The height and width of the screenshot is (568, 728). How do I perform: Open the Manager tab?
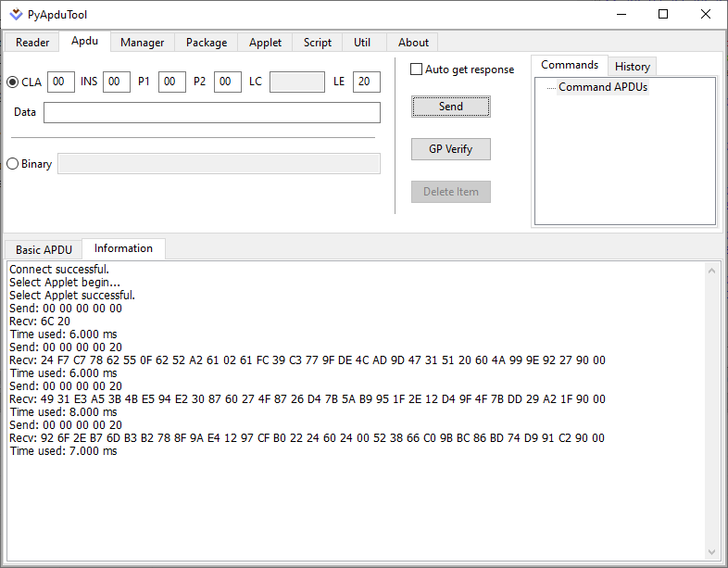[x=142, y=43]
